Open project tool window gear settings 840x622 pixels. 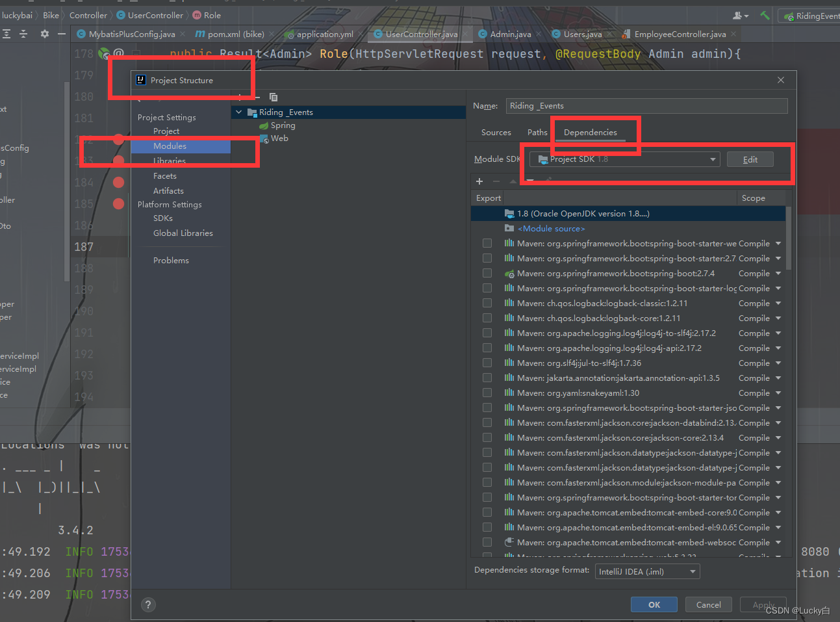click(44, 34)
